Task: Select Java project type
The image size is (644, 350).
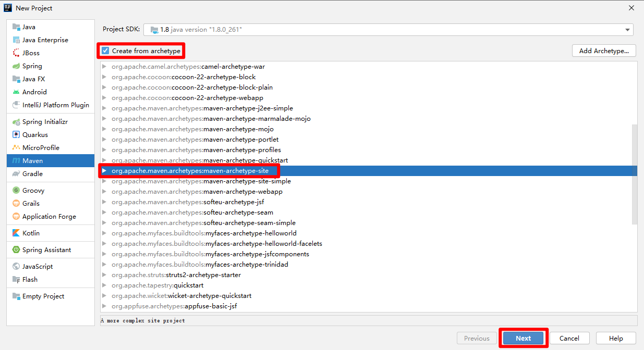Action: click(51, 27)
